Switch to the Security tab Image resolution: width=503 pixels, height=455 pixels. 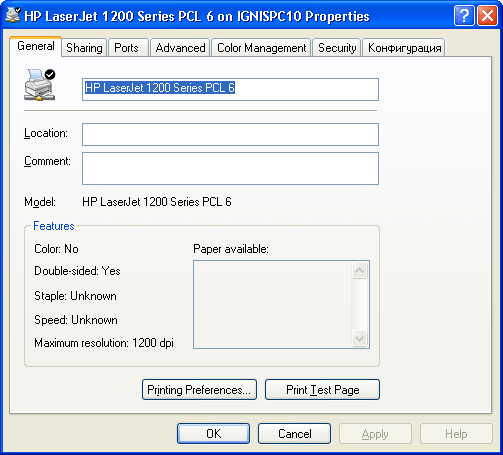tap(337, 48)
